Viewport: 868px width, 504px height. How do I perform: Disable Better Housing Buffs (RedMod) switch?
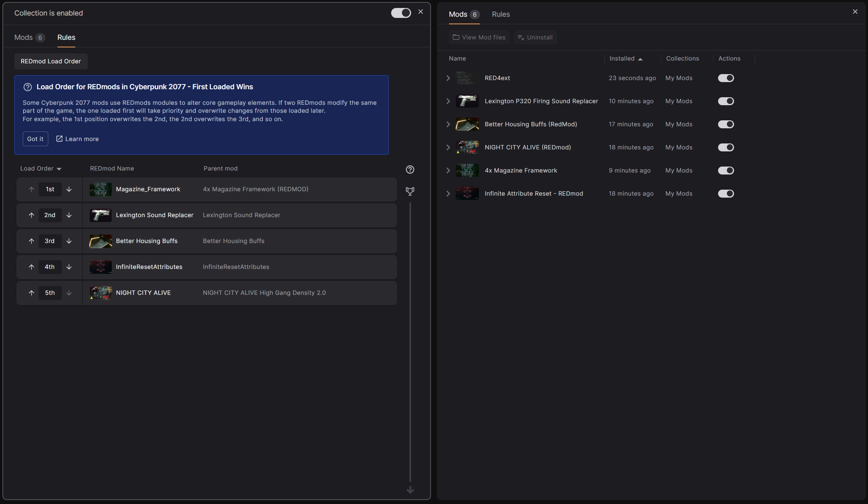[x=726, y=124]
